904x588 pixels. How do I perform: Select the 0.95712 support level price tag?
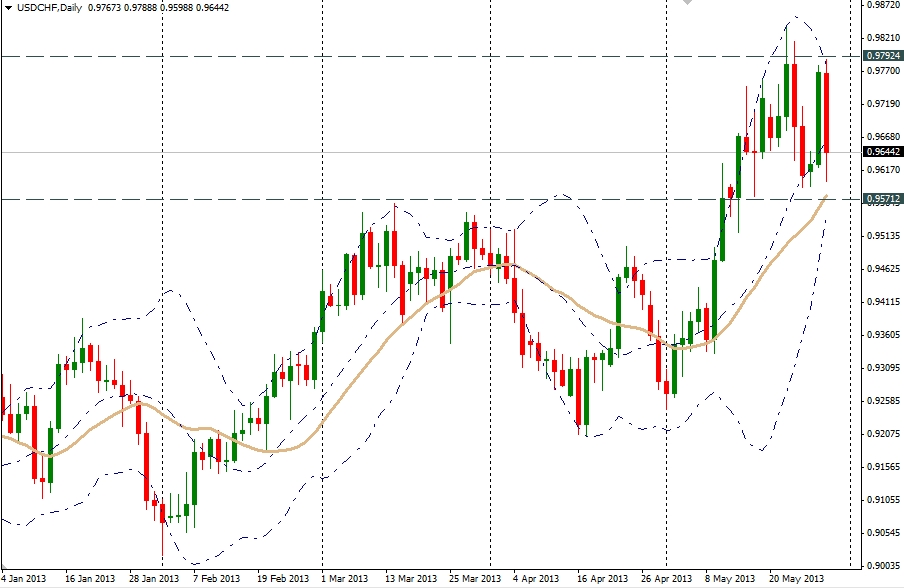[883, 199]
